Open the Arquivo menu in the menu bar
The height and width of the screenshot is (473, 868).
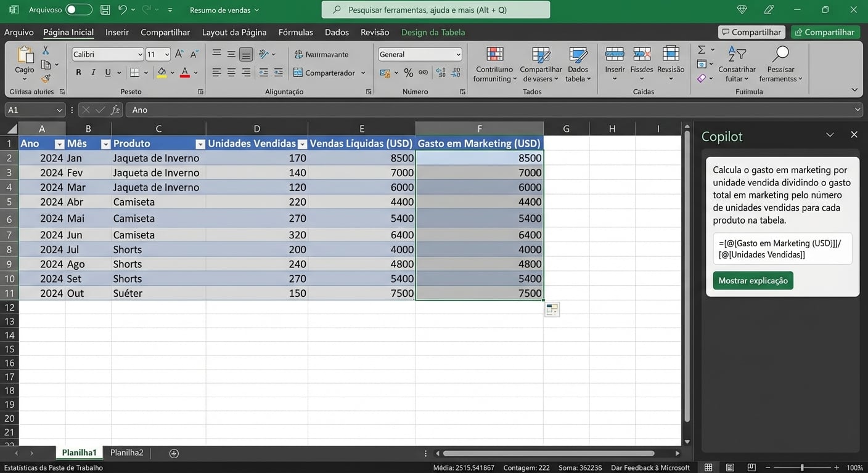click(x=18, y=31)
